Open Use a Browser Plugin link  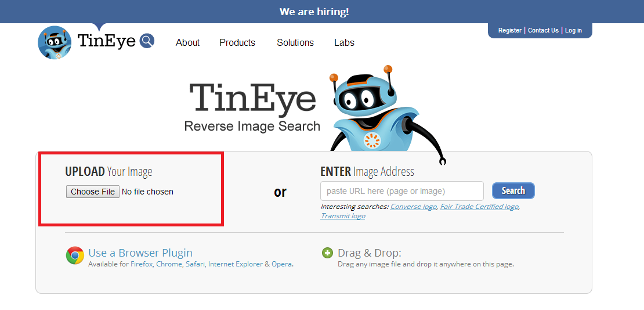tap(140, 253)
